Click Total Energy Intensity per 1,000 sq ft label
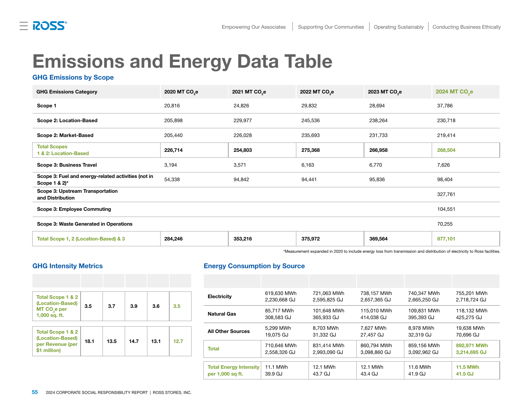 (x=233, y=370)
